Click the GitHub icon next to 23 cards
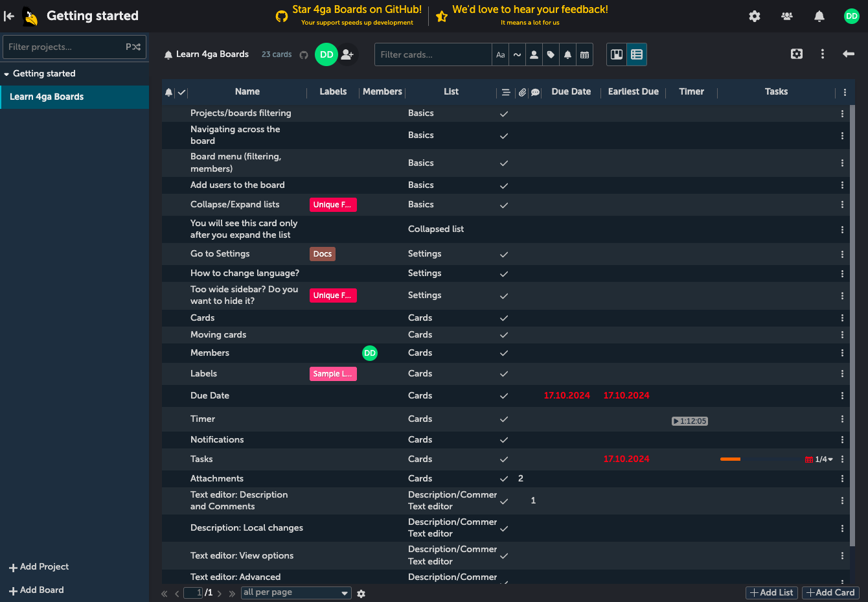This screenshot has width=868, height=602. [304, 54]
